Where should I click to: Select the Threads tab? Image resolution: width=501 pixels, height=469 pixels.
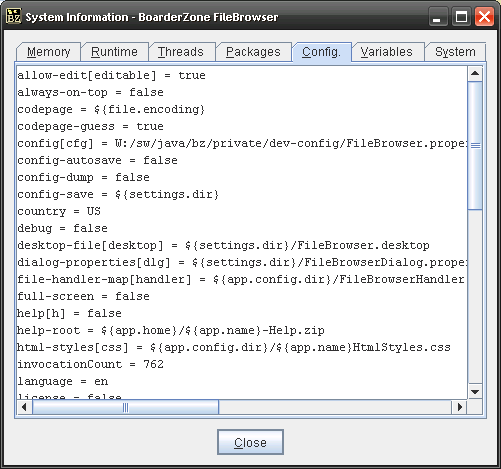(x=181, y=52)
